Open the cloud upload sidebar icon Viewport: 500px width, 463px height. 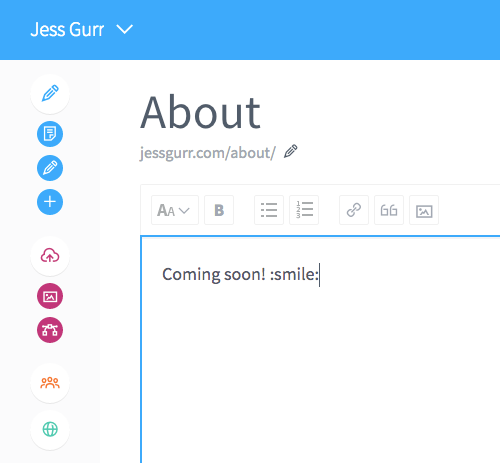pyautogui.click(x=50, y=256)
